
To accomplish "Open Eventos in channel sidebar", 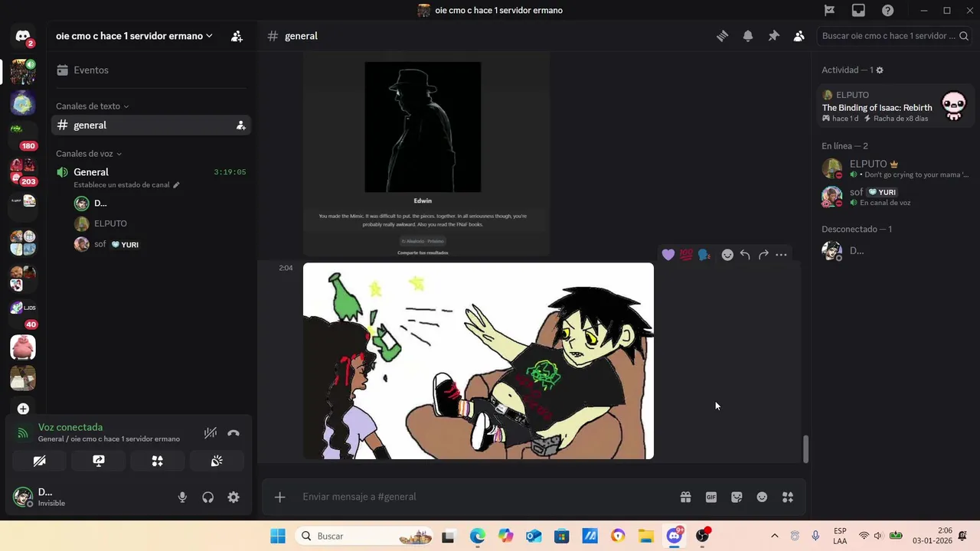I will (151, 70).
